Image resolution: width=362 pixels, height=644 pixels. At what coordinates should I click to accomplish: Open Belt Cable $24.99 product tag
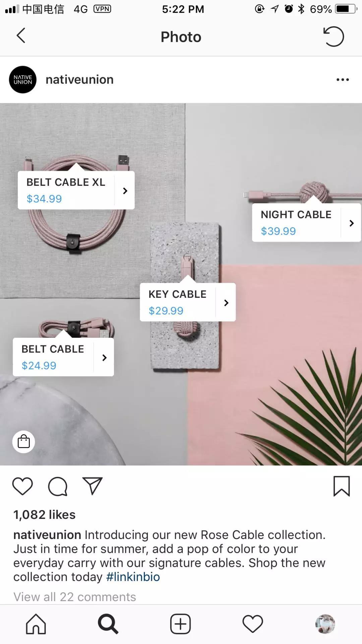pyautogui.click(x=63, y=357)
